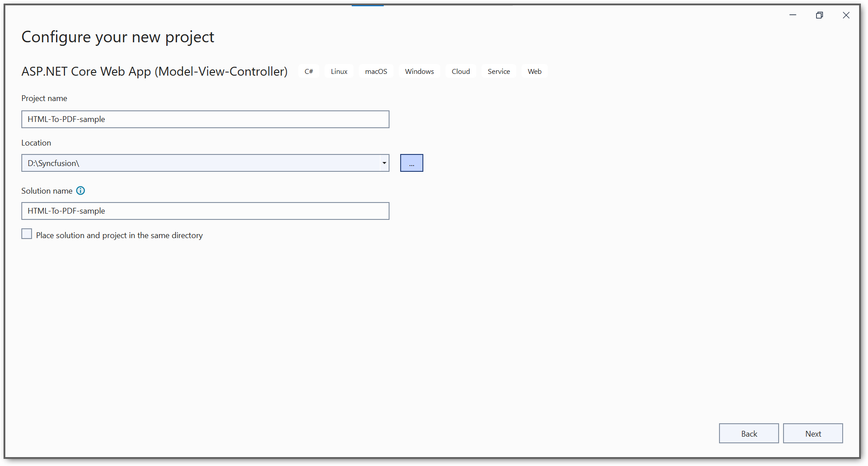This screenshot has width=868, height=466.
Task: Minimize the dialog window
Action: [x=793, y=15]
